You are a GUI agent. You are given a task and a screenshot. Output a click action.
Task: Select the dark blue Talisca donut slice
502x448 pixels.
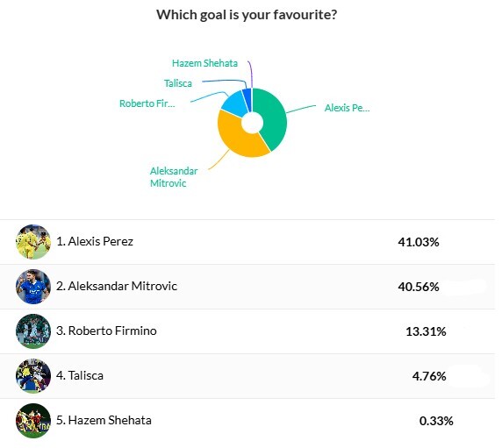pos(247,97)
